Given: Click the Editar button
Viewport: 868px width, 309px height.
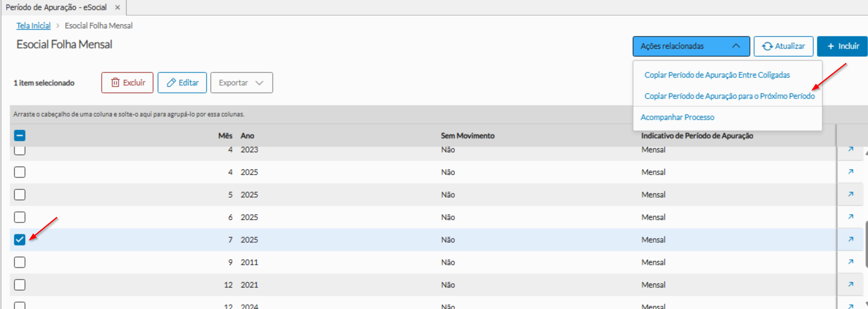Looking at the screenshot, I should tap(182, 83).
